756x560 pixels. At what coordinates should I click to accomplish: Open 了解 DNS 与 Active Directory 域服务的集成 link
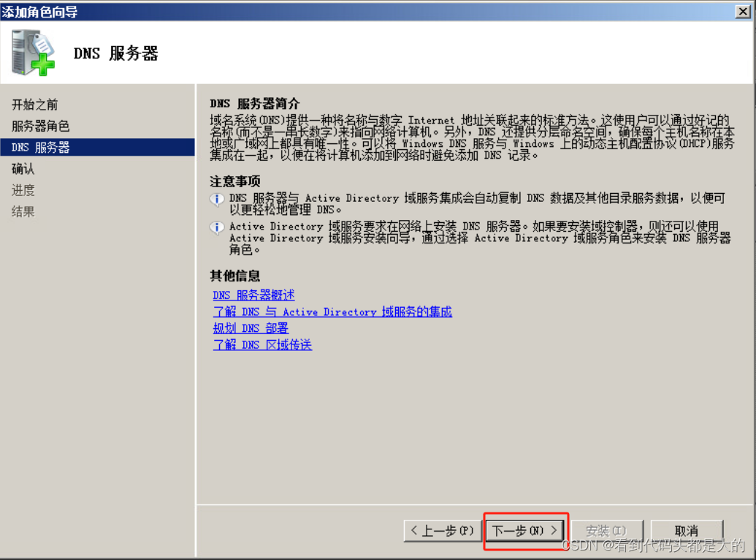(x=332, y=312)
